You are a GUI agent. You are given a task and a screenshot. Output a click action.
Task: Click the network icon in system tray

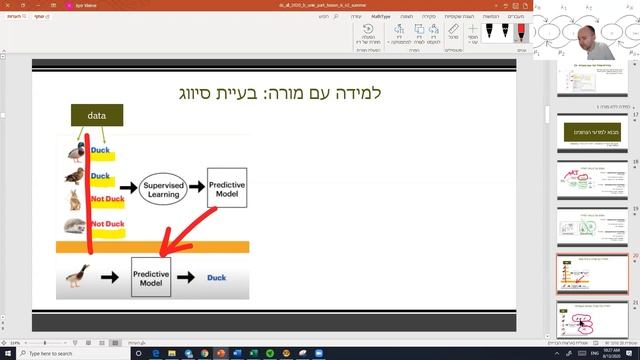click(x=569, y=353)
